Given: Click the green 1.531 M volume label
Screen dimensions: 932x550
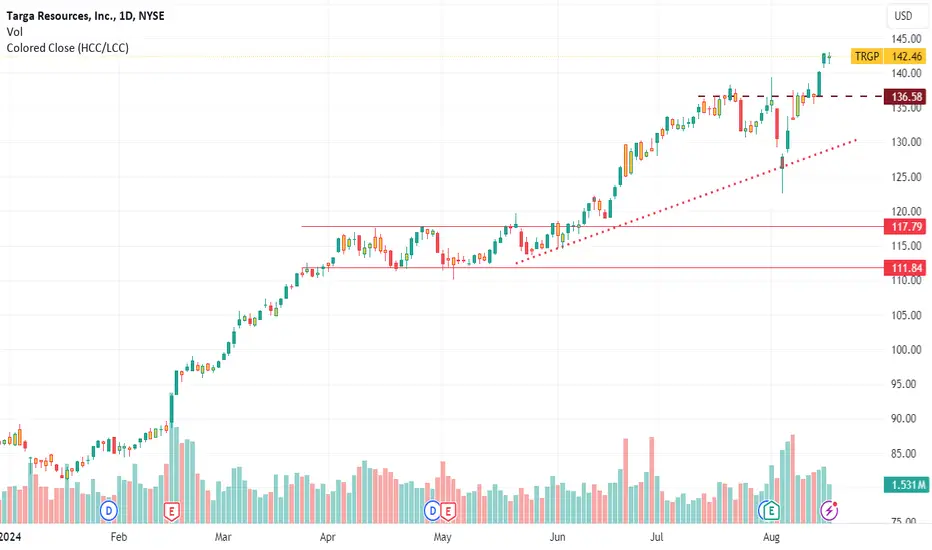Looking at the screenshot, I should coord(906,485).
